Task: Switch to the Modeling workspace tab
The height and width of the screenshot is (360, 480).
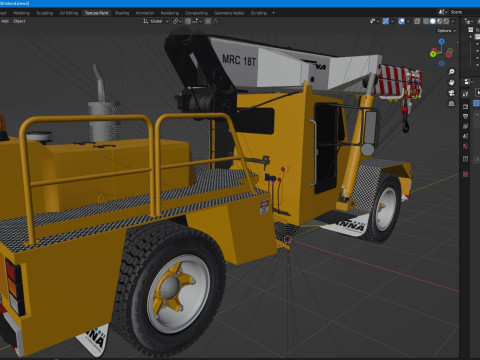Action: [x=22, y=13]
